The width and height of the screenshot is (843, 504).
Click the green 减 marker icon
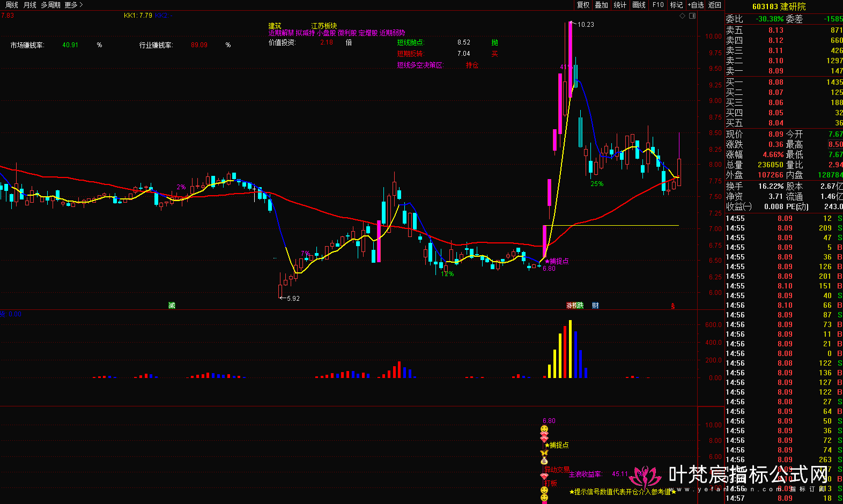tap(172, 306)
